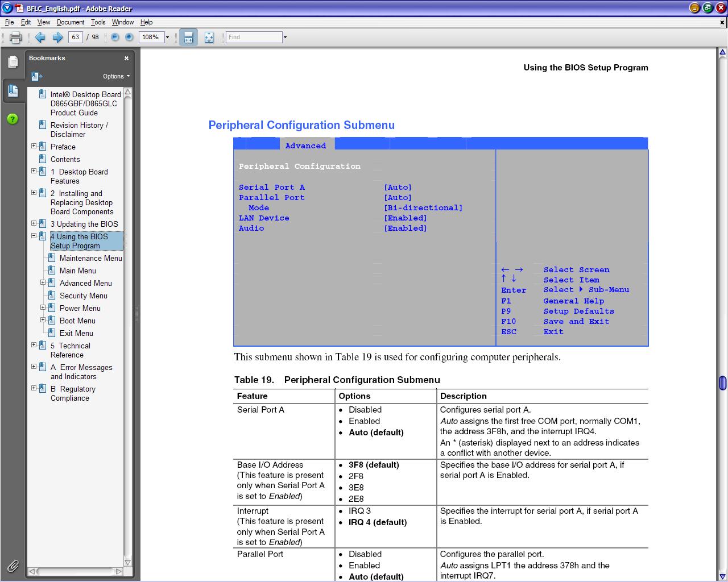Open the Tools menu
Screen dimensions: 728x582
point(98,22)
